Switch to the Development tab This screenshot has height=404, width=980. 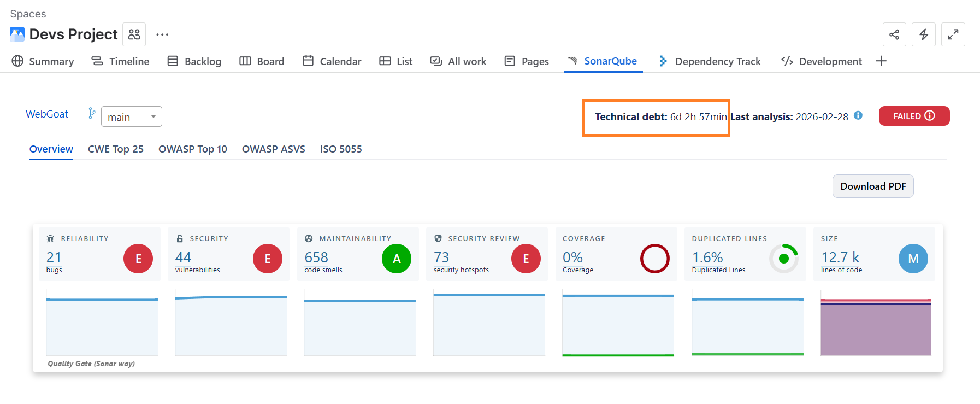pos(822,61)
